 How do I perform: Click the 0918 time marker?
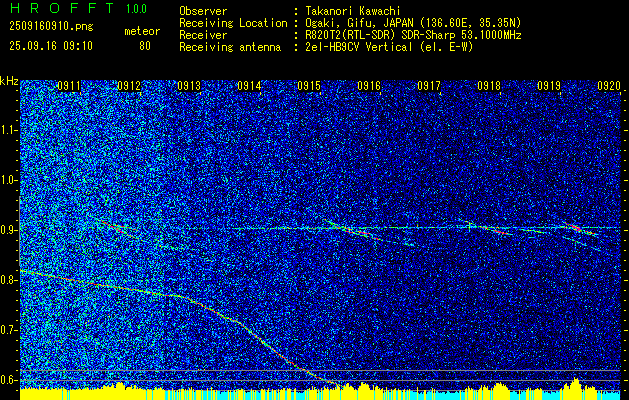[x=489, y=85]
